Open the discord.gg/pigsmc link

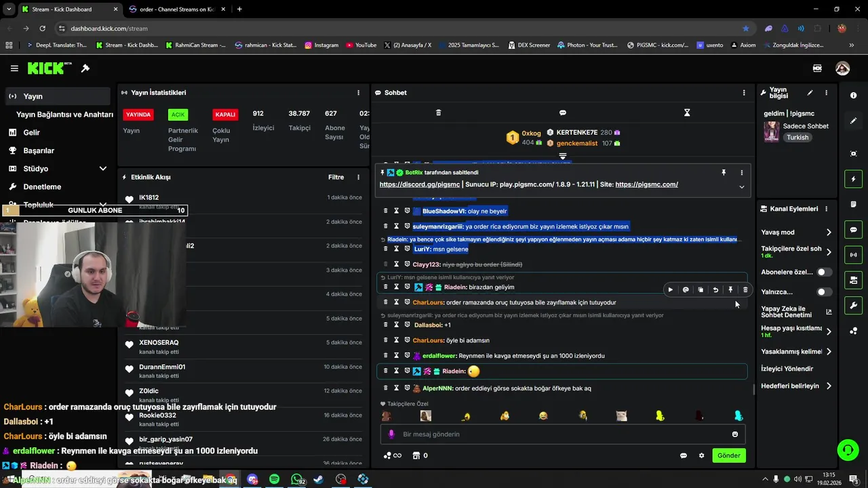(x=419, y=184)
